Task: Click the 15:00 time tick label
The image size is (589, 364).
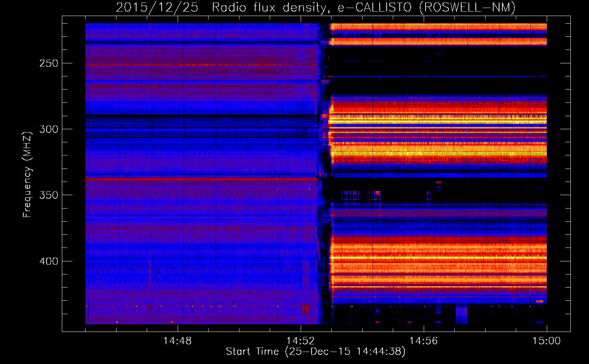Action: click(546, 341)
